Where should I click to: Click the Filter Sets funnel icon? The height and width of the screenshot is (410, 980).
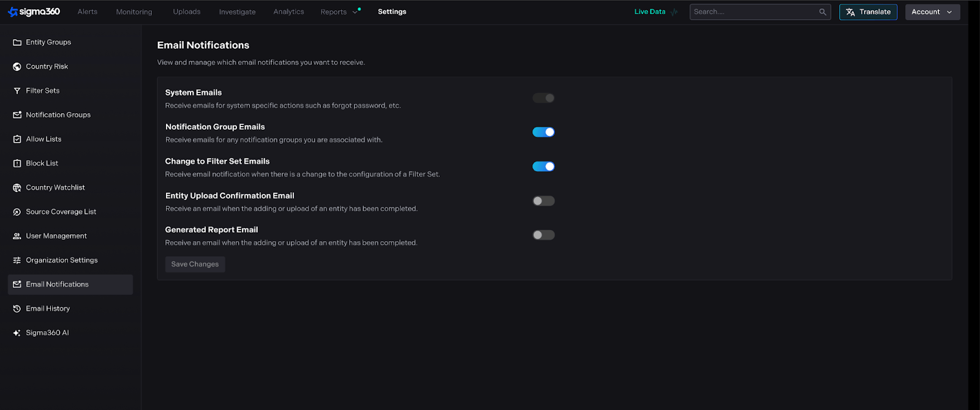[17, 91]
